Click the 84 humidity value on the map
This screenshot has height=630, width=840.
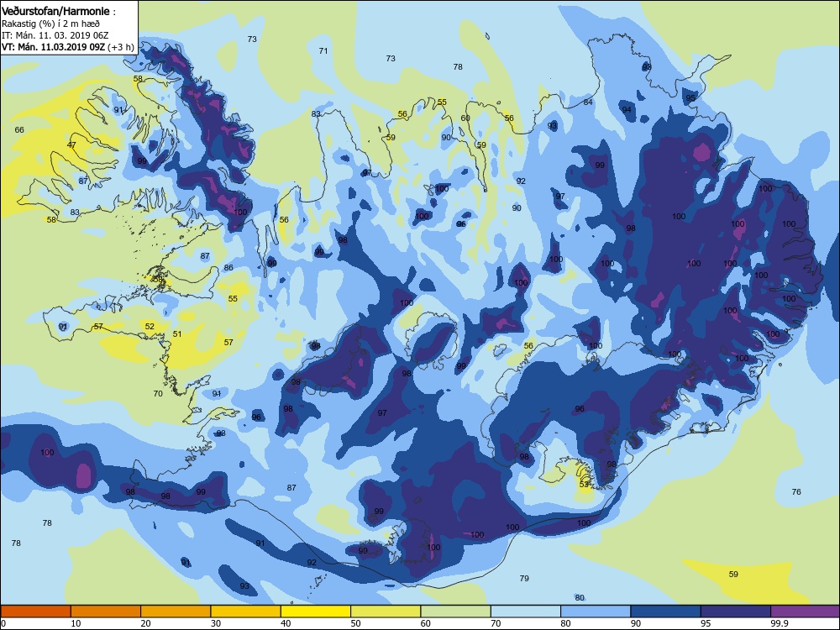coord(588,102)
